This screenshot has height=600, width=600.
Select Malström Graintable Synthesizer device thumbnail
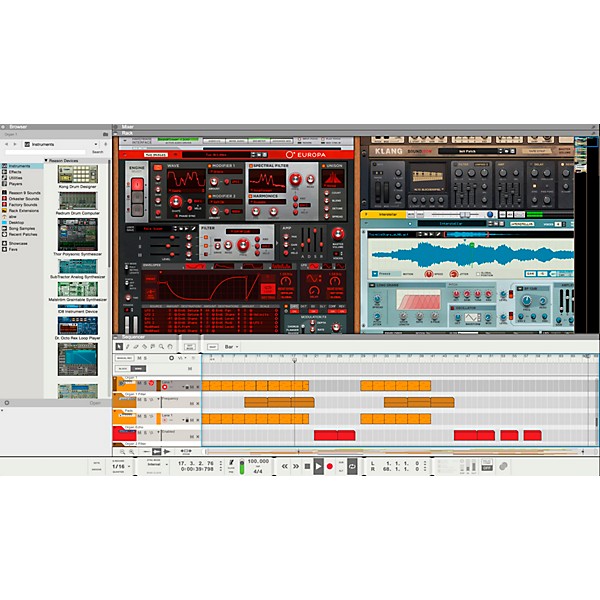[x=78, y=289]
